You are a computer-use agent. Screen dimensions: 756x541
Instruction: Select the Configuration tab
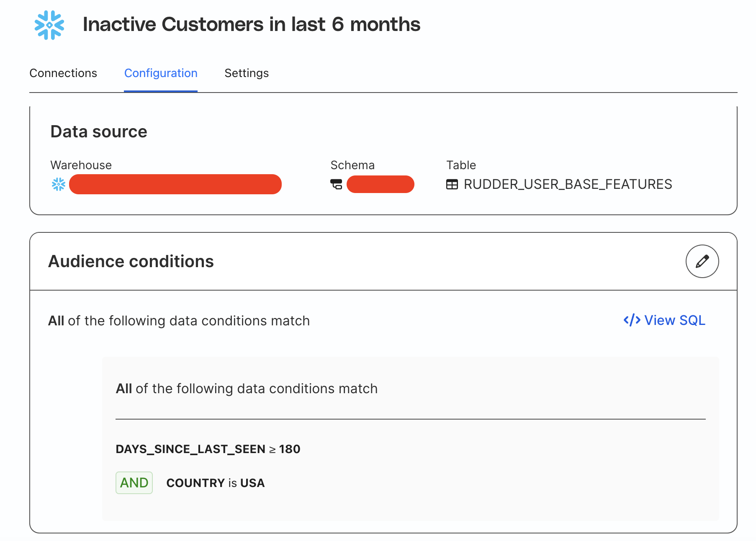161,73
